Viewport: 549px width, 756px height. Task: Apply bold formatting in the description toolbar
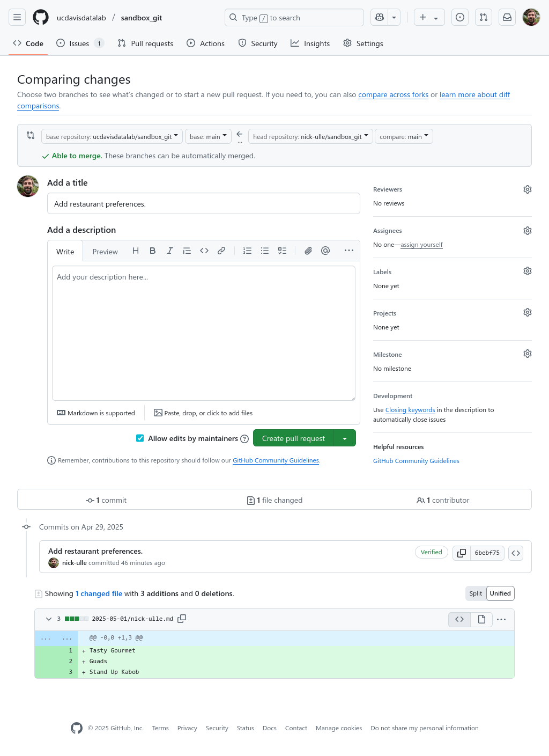[x=152, y=251]
